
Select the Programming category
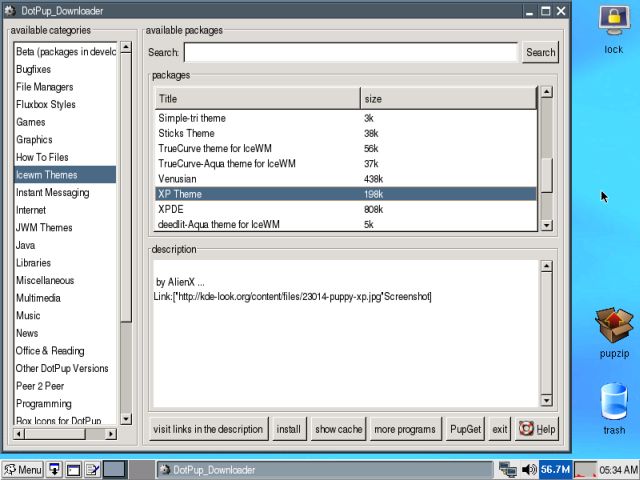point(65,403)
